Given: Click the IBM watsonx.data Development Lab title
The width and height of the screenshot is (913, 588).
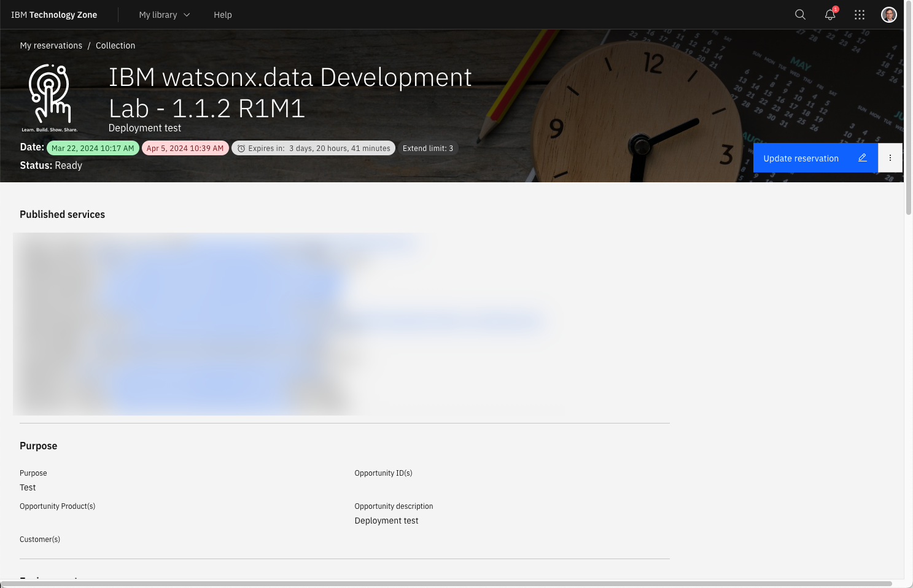Looking at the screenshot, I should 290,93.
